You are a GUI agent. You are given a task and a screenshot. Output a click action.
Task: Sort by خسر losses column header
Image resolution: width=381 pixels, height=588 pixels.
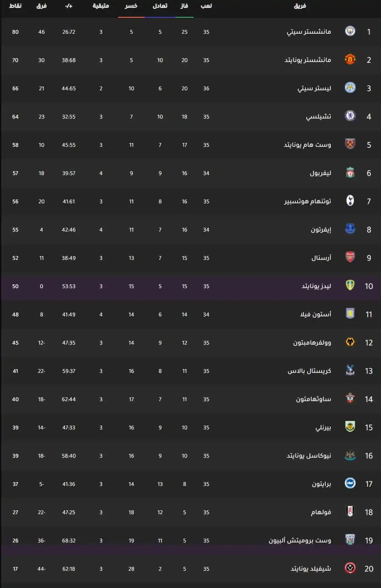131,6
